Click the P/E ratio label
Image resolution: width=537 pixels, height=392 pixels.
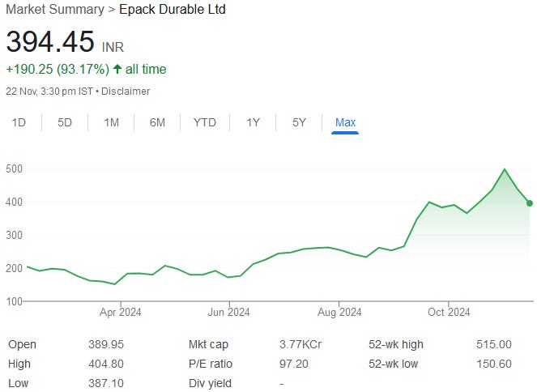pyautogui.click(x=211, y=364)
